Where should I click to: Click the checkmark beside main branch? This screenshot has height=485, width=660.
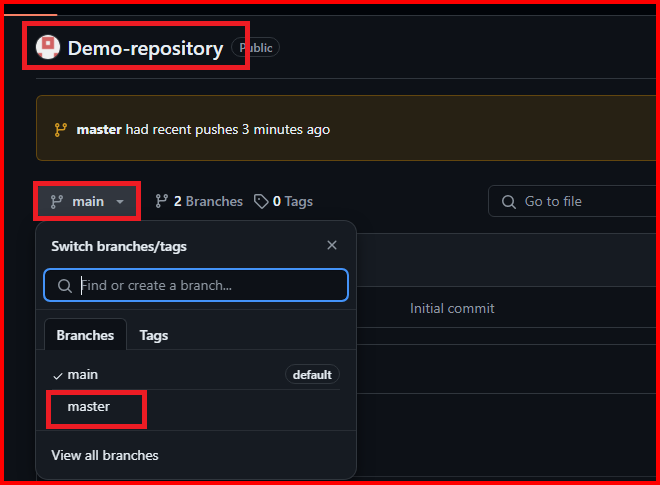pyautogui.click(x=57, y=374)
